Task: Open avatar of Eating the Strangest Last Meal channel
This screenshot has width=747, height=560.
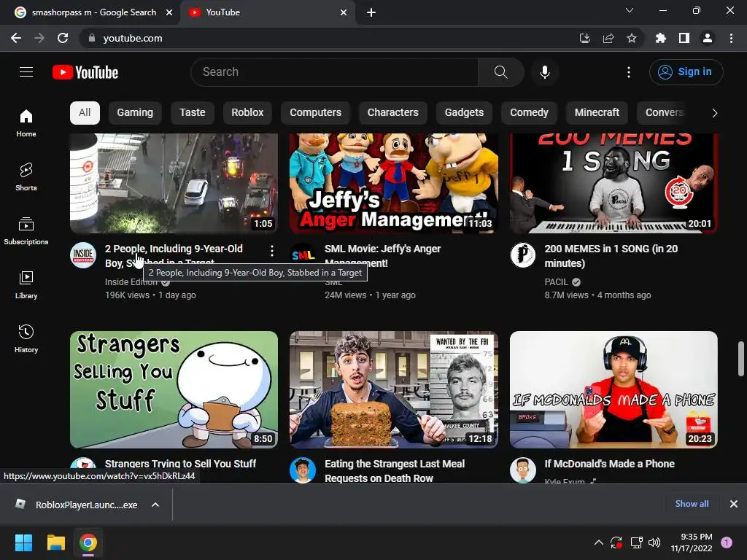Action: click(303, 470)
